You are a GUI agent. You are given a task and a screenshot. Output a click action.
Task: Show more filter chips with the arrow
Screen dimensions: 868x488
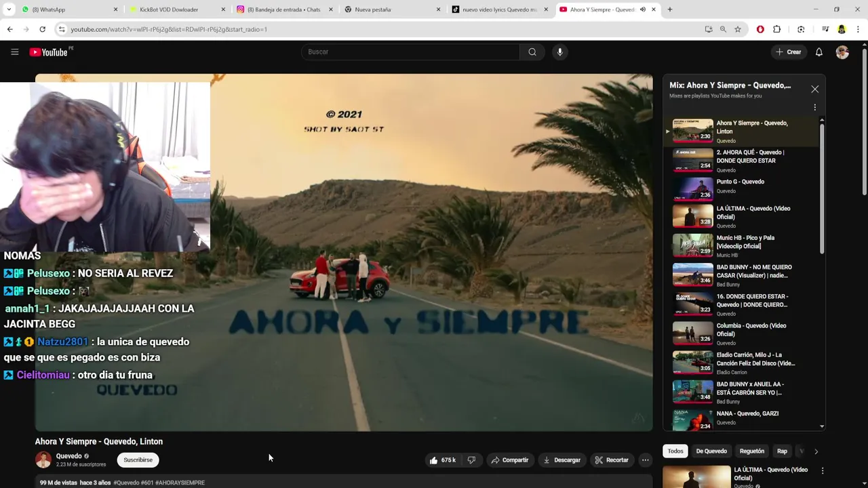point(816,451)
